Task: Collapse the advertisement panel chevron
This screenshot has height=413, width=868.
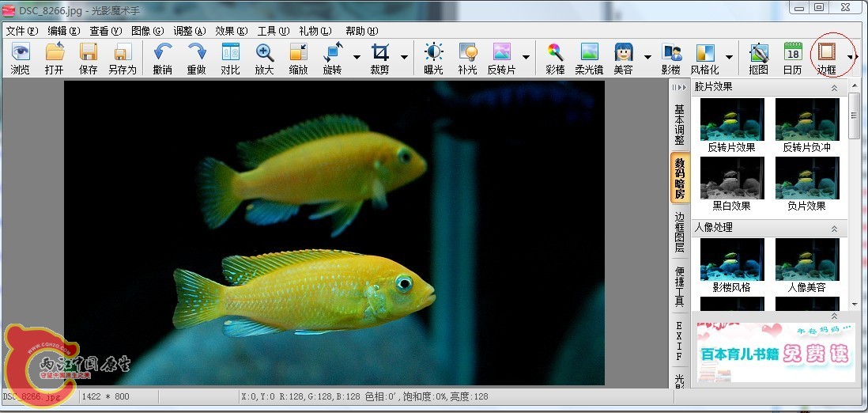Action: point(834,316)
